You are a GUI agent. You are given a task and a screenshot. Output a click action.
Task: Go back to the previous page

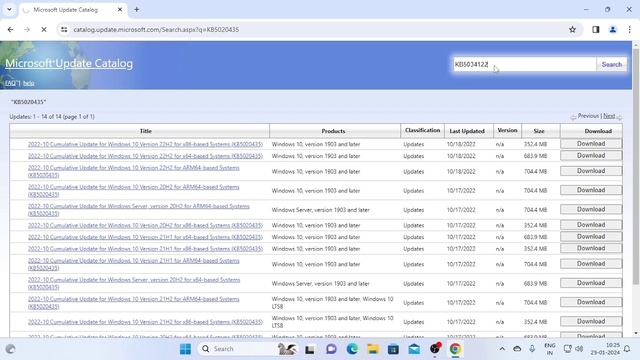click(11, 29)
